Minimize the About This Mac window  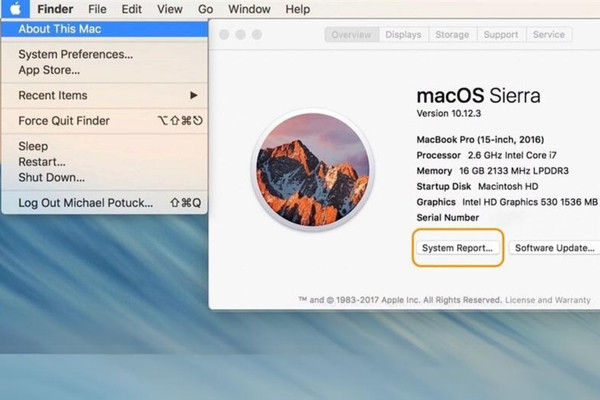click(x=241, y=35)
